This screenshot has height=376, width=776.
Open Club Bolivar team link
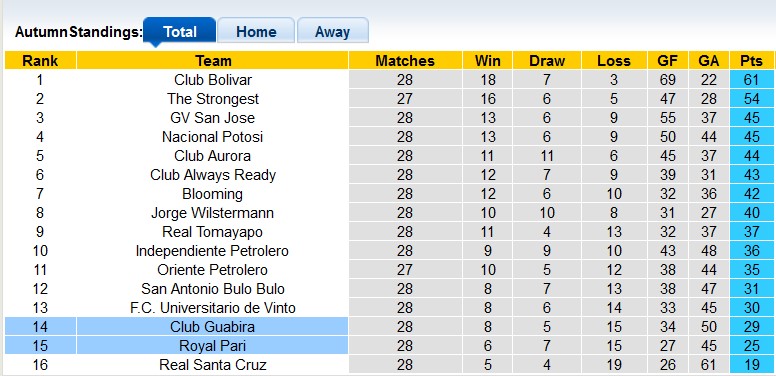tap(213, 80)
